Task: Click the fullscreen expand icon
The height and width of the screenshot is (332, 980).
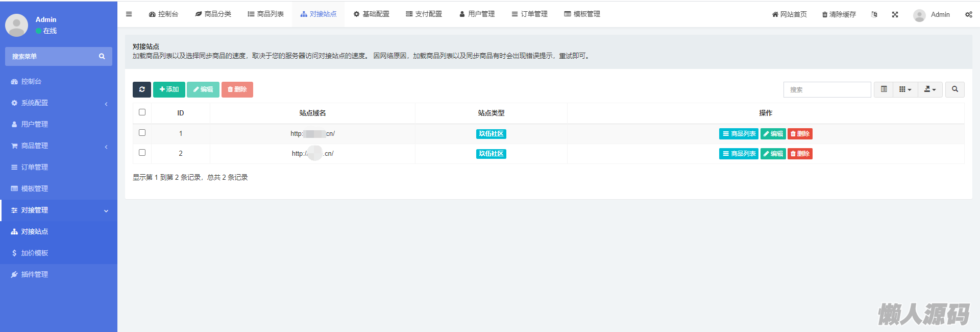Action: (x=895, y=14)
